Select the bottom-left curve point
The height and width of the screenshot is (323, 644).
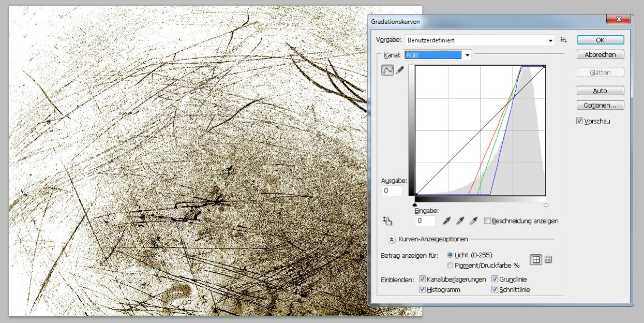416,195
